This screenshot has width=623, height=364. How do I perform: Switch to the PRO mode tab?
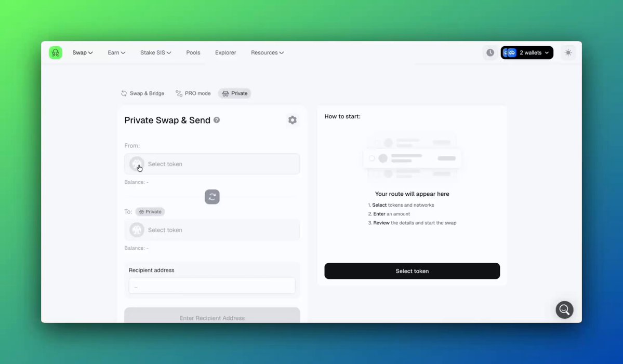193,93
